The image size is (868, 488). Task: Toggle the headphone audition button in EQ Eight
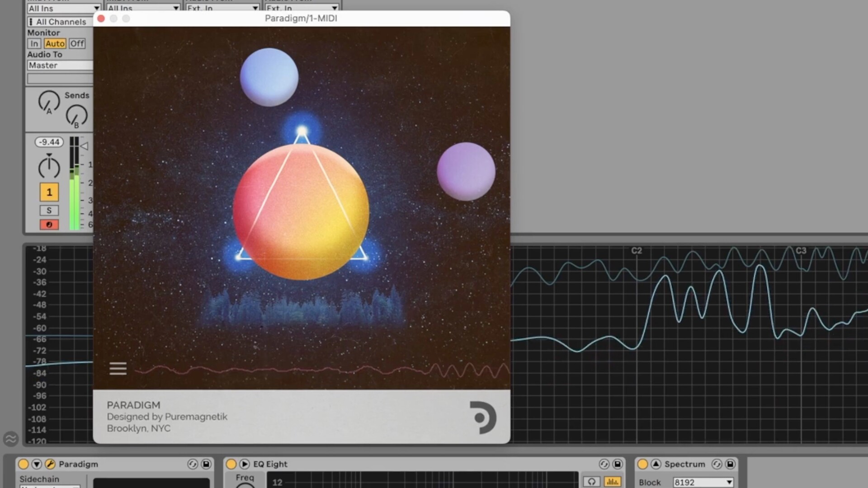coord(591,482)
